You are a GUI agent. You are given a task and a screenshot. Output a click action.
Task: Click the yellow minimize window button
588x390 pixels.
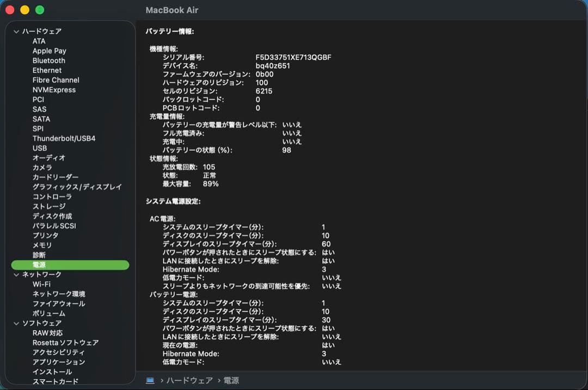point(24,10)
